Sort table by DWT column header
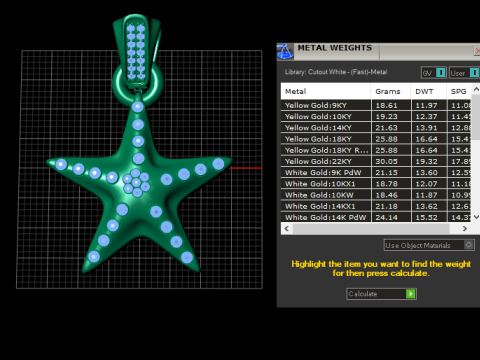Screen dimensions: 480x360 click(x=429, y=91)
